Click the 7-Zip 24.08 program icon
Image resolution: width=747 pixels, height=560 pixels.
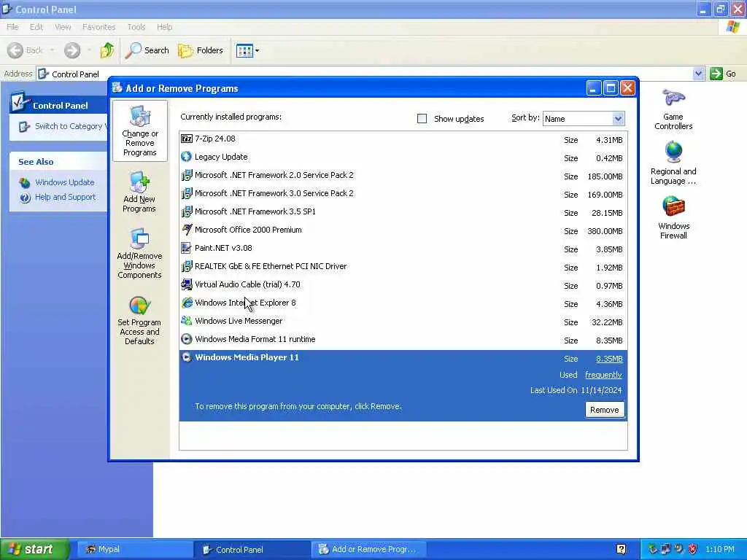(187, 139)
